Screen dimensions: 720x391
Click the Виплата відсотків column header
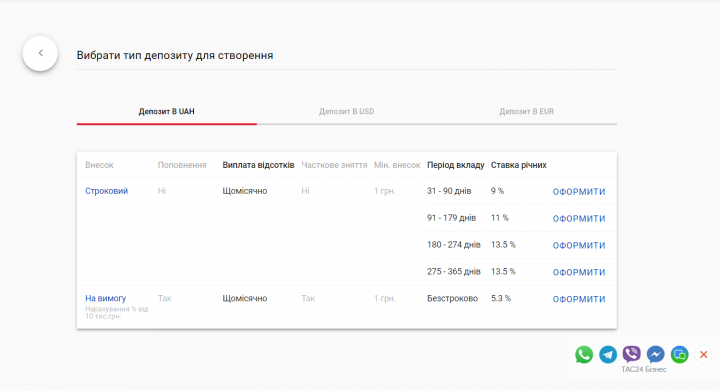tap(259, 165)
